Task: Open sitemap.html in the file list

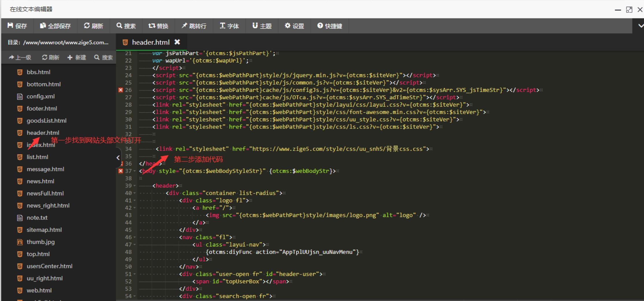Action: coord(44,230)
